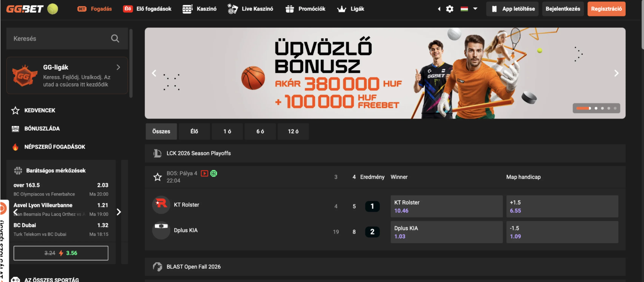Click App letöltése button
Image resolution: width=644 pixels, height=282 pixels.
coord(512,9)
